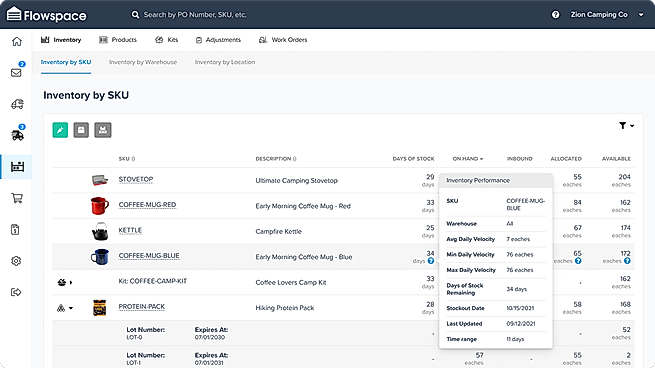
Task: Open the KETTLE SKU link
Action: point(130,230)
